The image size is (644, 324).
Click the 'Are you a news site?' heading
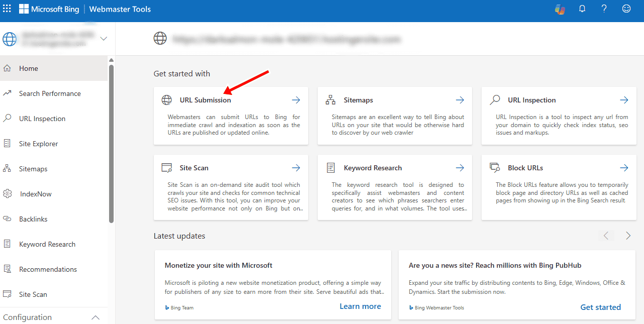[x=495, y=265]
